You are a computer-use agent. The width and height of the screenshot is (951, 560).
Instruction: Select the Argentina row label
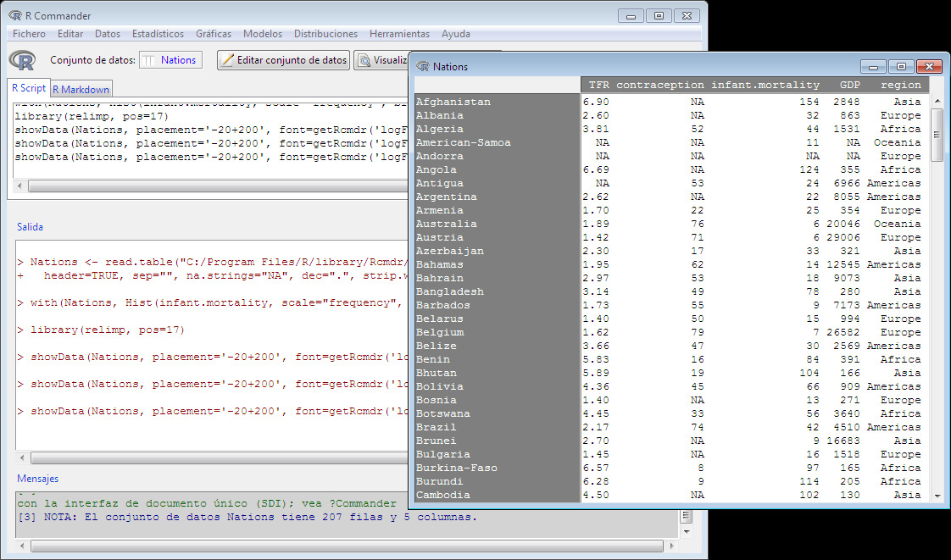[x=446, y=197]
